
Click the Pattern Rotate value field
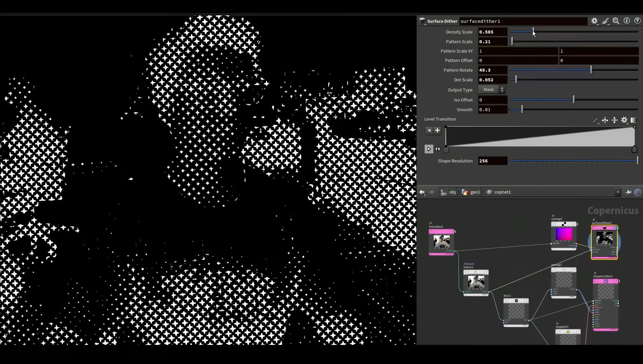click(x=493, y=70)
